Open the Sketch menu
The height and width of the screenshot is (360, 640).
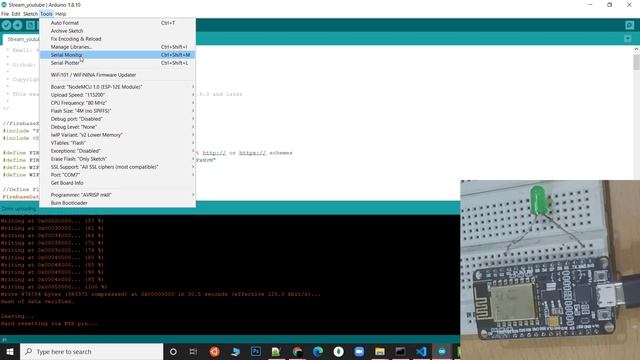tap(30, 14)
